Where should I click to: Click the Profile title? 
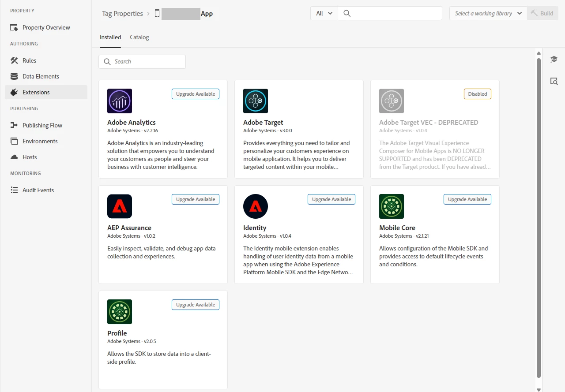point(117,333)
